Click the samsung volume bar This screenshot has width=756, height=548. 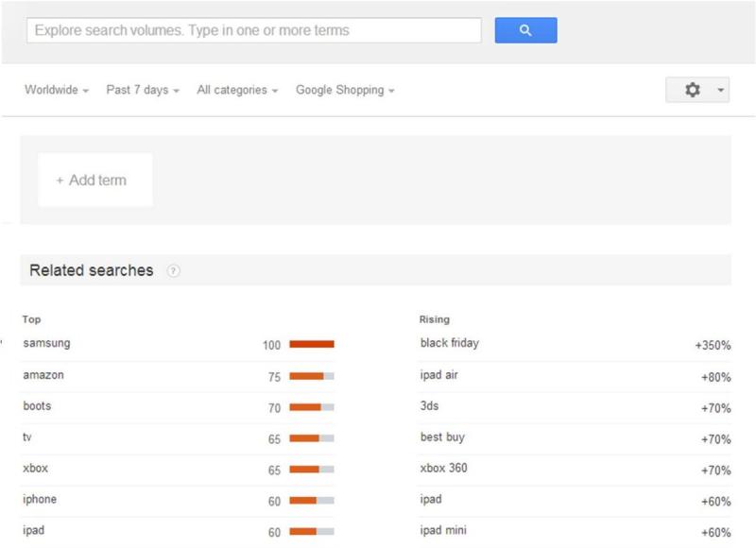312,344
